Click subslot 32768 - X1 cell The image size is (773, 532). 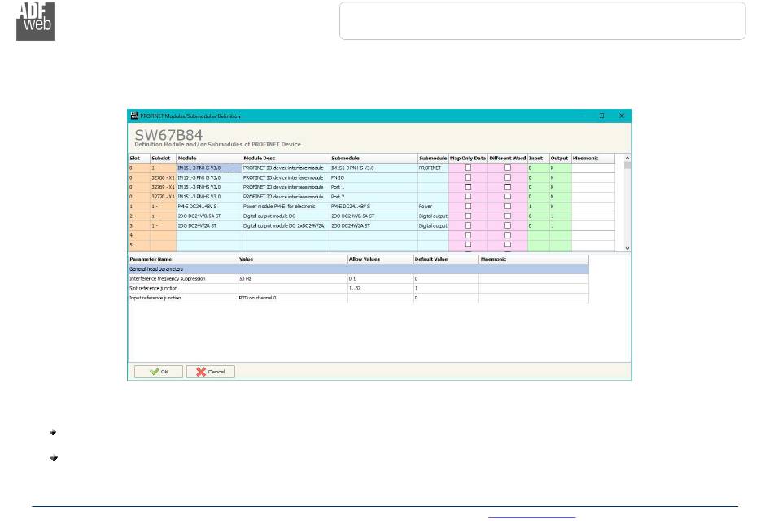coord(164,177)
